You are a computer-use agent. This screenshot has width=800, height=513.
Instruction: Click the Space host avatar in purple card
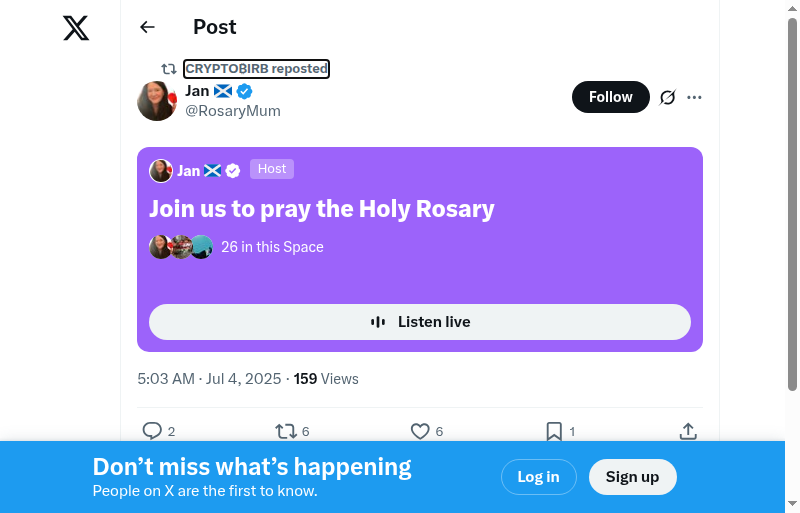(161, 171)
